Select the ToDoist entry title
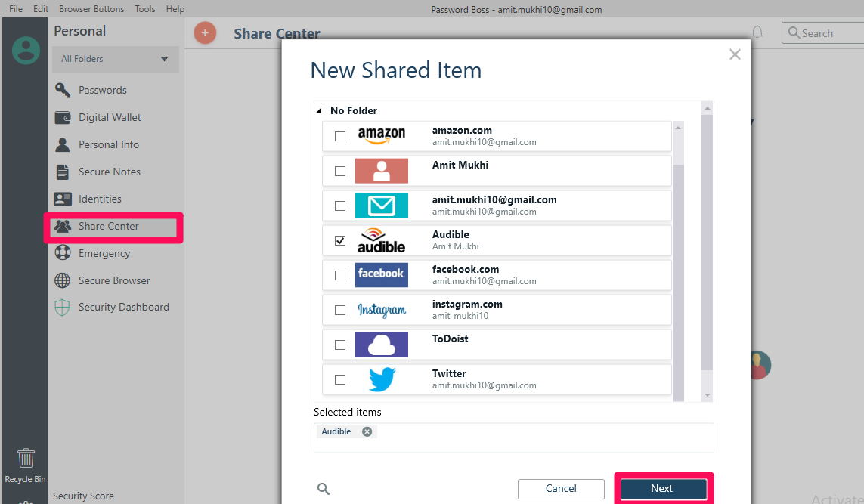This screenshot has width=864, height=504. 451,339
